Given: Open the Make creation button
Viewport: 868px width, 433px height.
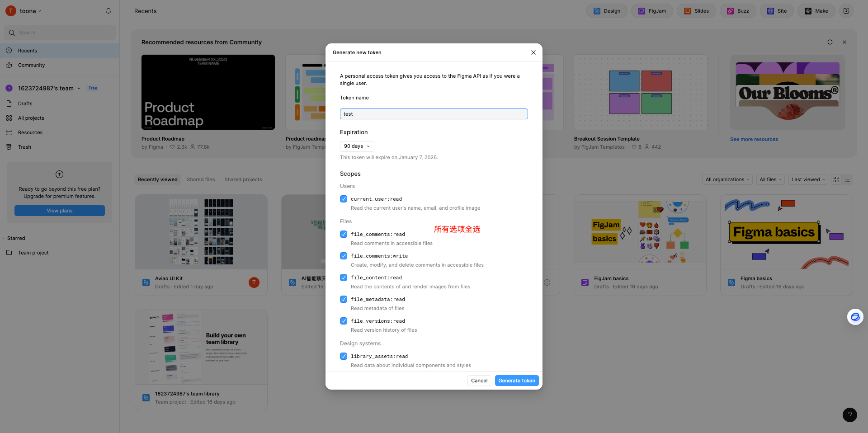Looking at the screenshot, I should pos(816,11).
